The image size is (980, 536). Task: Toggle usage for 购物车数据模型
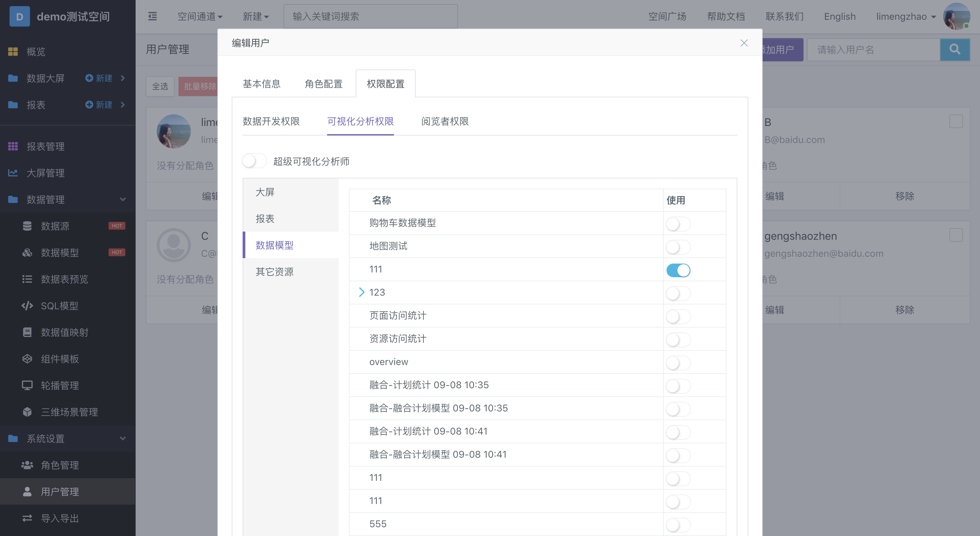pyautogui.click(x=678, y=224)
